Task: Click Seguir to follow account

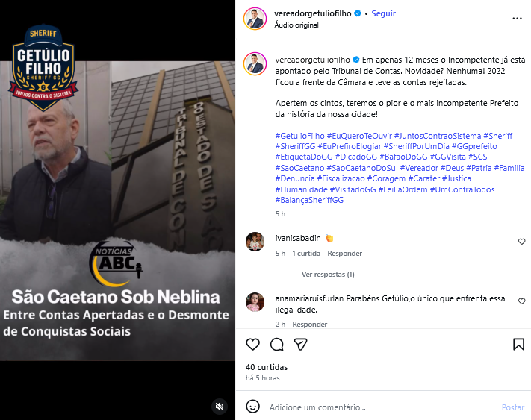Action: tap(383, 13)
